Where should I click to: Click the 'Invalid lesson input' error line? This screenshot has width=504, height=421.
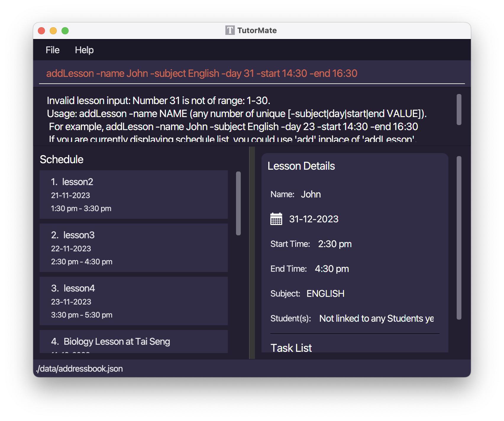tap(159, 101)
